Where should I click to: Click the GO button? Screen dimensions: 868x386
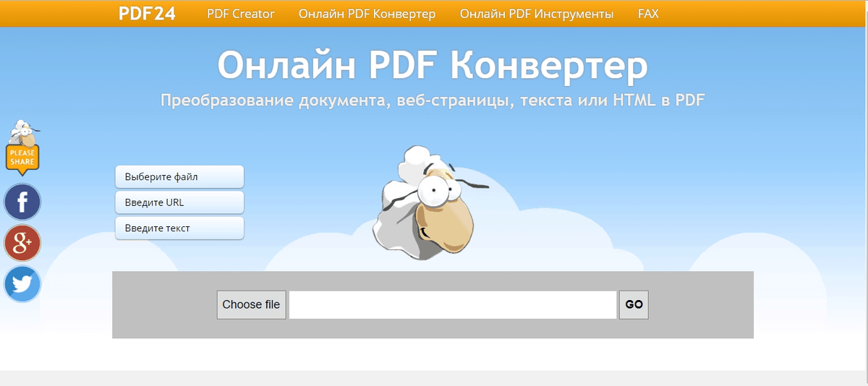tap(634, 304)
